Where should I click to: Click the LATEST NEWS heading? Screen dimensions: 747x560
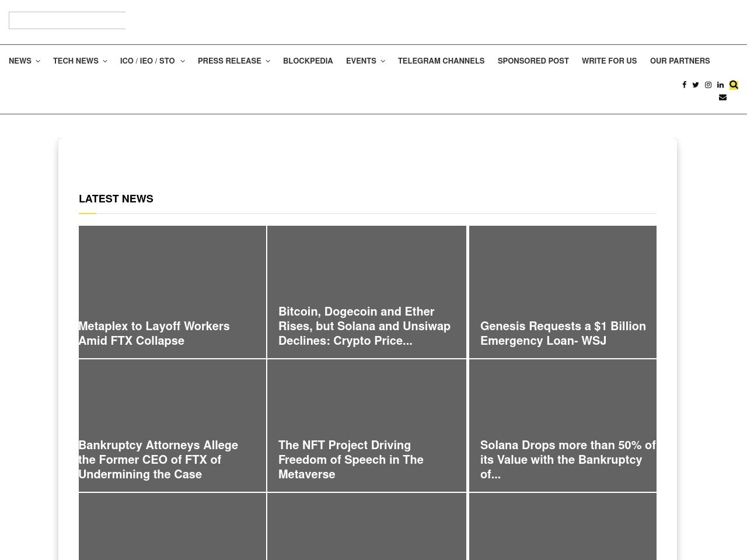[x=116, y=199]
